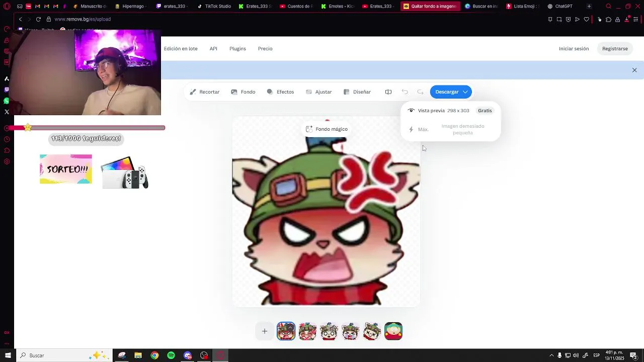This screenshot has width=644, height=362.
Task: Open the Edición en lote menu item
Action: click(x=181, y=49)
